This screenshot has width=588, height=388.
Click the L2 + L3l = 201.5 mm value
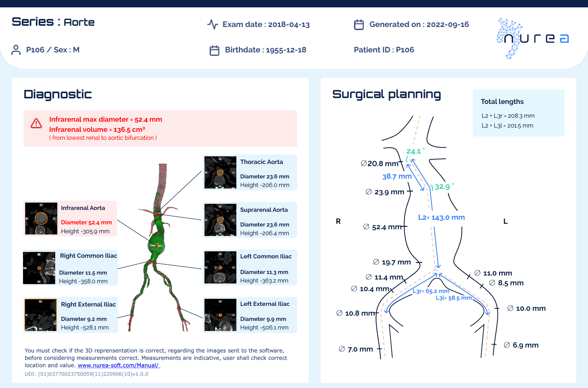tap(507, 126)
